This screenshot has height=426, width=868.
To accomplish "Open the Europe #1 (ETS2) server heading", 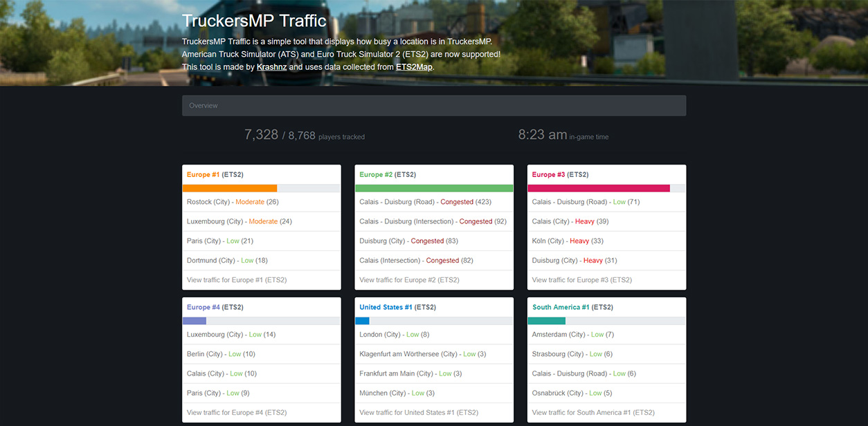I will tap(215, 175).
